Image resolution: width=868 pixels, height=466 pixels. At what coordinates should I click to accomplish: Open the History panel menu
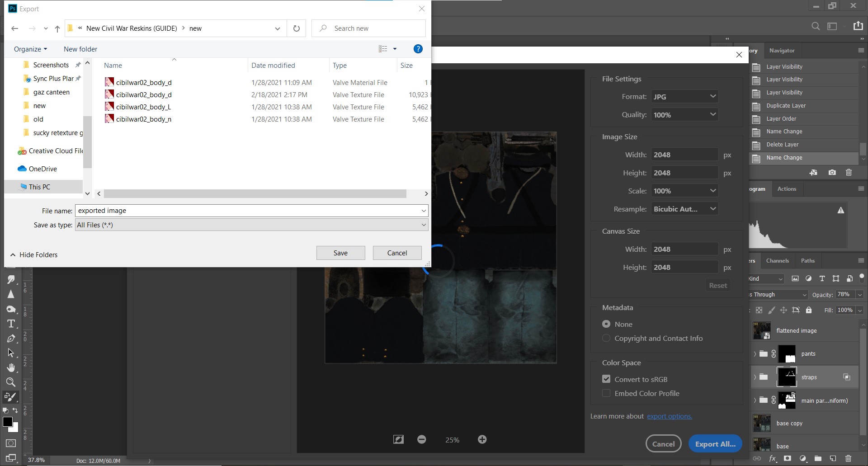[x=861, y=50]
